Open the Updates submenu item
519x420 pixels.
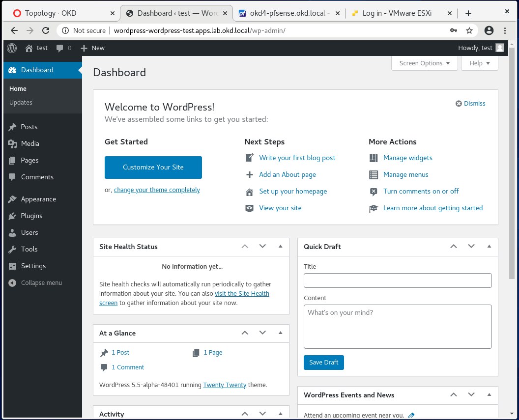[21, 103]
